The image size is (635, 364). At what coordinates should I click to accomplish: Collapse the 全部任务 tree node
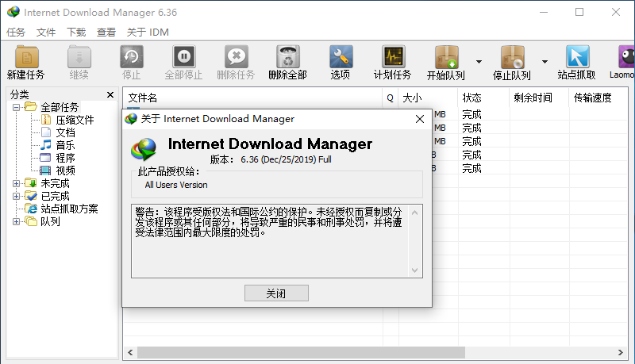click(16, 108)
